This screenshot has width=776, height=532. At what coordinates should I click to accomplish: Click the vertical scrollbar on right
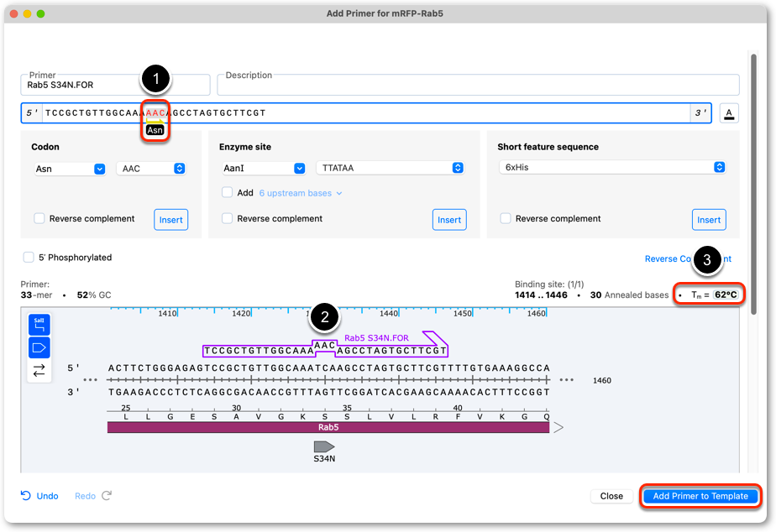753,184
